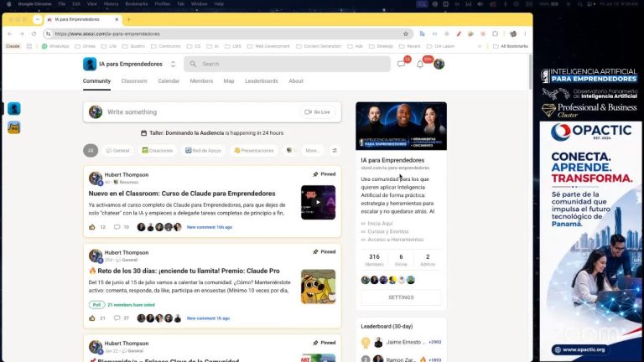Open the Chrome Bookmarks menu

[137, 4]
